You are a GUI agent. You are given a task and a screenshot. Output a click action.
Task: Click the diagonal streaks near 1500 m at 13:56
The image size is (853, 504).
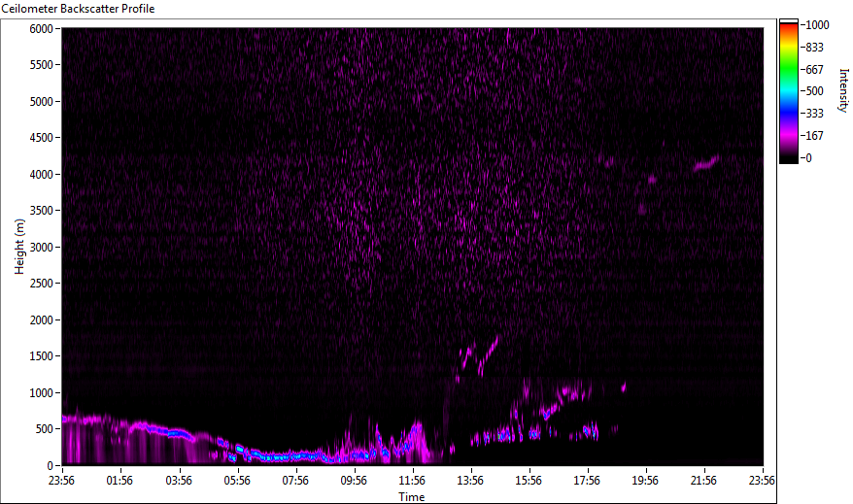coord(479,357)
